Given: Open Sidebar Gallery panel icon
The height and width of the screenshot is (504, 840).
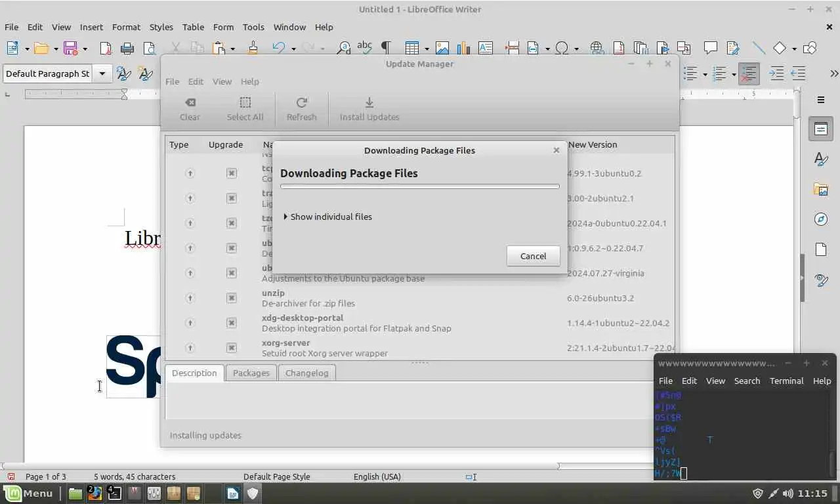Looking at the screenshot, I should (821, 190).
